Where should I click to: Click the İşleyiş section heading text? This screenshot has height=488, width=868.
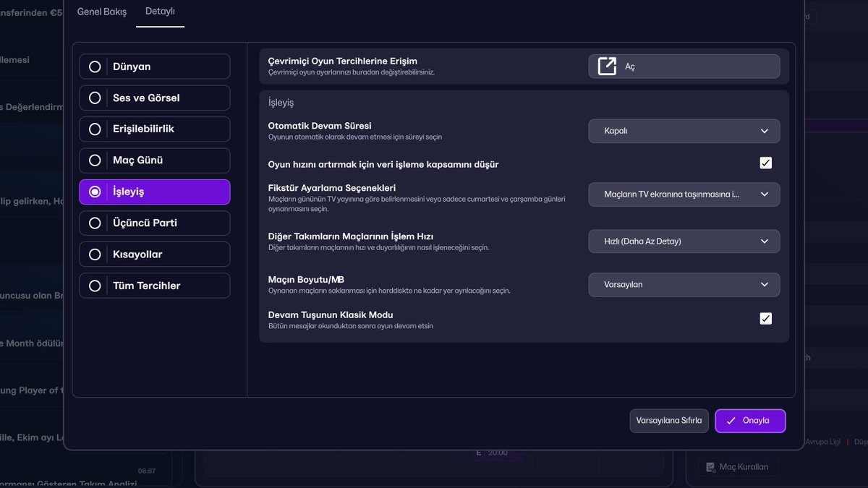(x=281, y=103)
